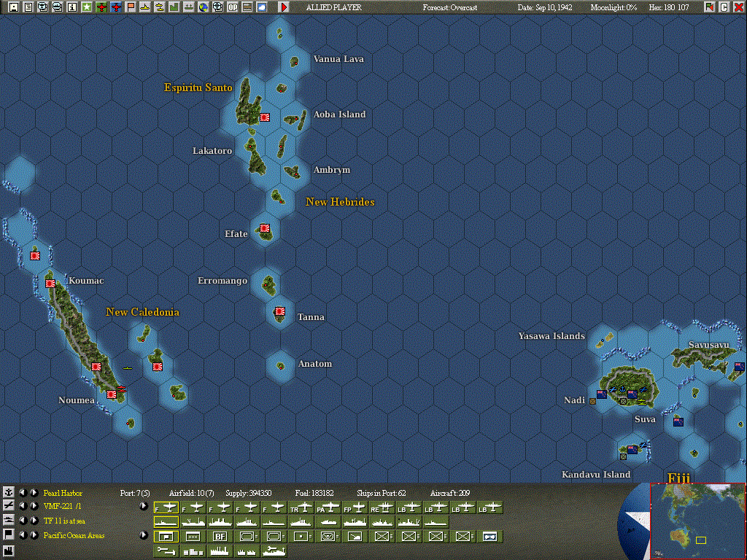747x560 pixels.
Task: Click the ship task force icon at bottom left
Action: (x=9, y=521)
